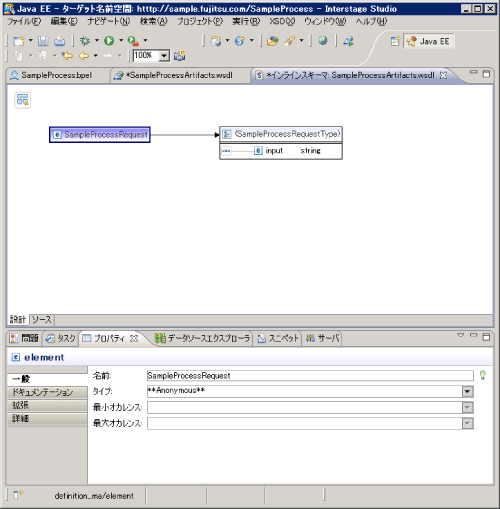Open the 問題 view tab
500x509 pixels.
tap(24, 338)
